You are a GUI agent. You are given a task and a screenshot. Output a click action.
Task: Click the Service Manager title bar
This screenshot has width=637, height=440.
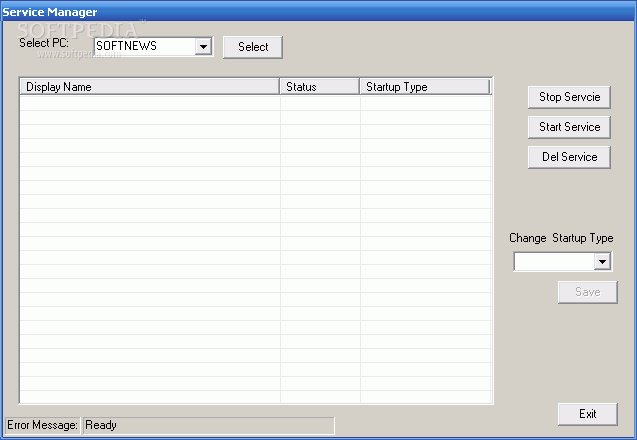pyautogui.click(x=318, y=12)
